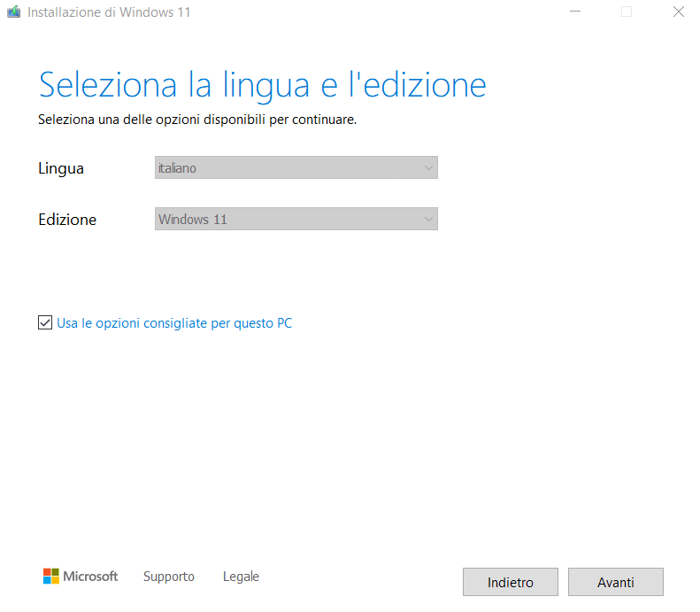Click the "Installazione di Windows 11" window title
Screen dimensions: 700x612
pos(109,12)
